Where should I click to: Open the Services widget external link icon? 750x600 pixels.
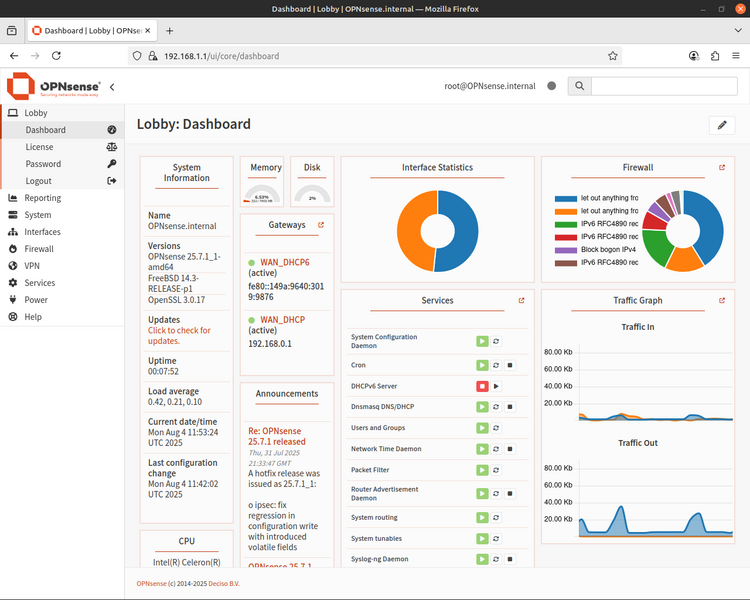pos(521,300)
